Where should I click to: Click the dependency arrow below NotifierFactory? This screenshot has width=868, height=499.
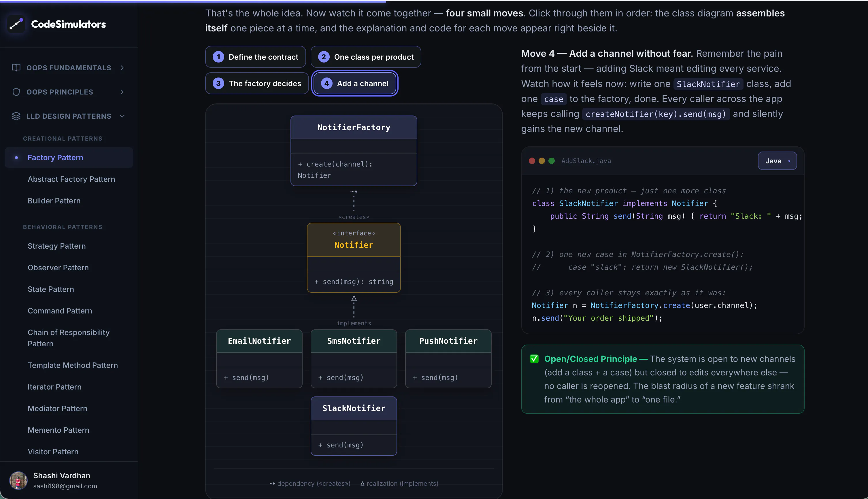[x=354, y=192]
